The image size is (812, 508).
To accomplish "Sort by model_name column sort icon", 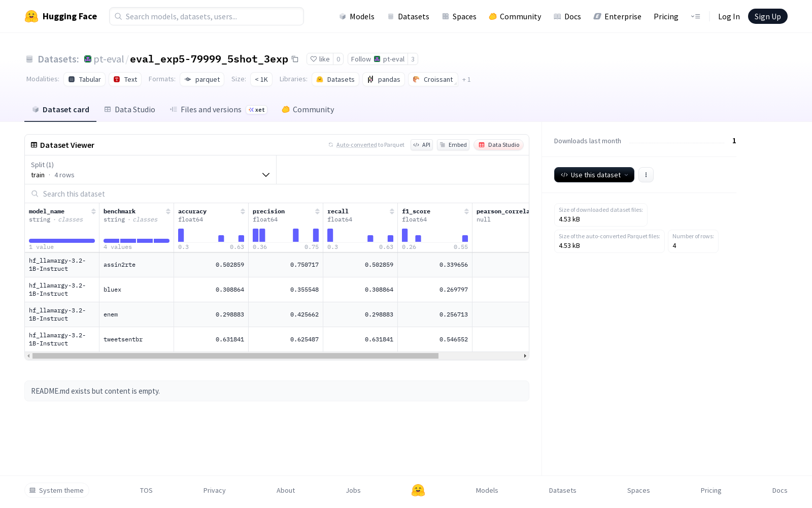I will click(93, 211).
